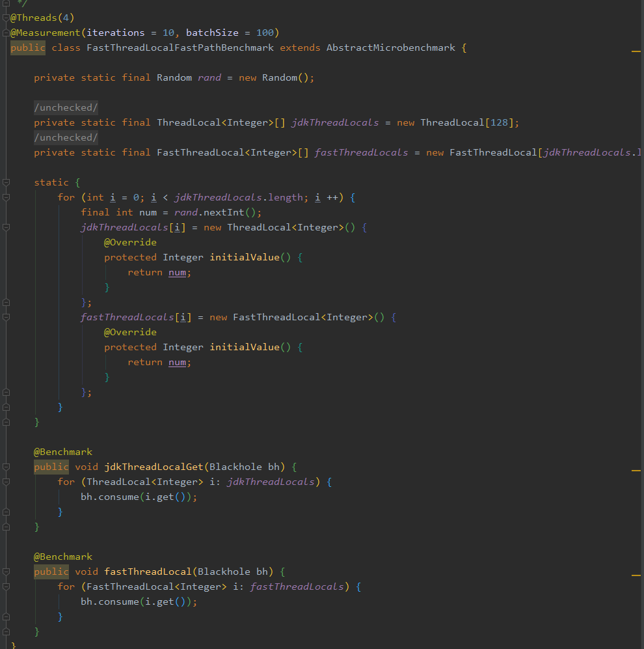Collapse the fold at the @Threads(4) annotation line
This screenshot has height=649, width=644.
click(x=6, y=18)
